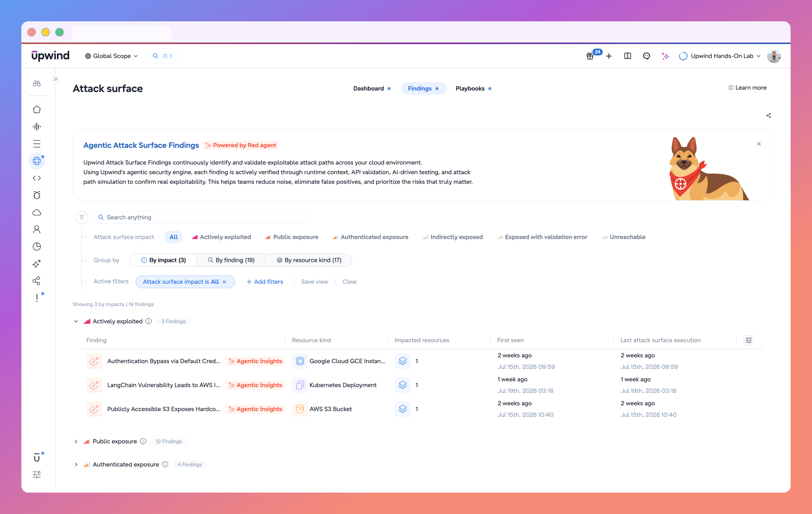Open the bug vulnerabilities sidebar icon
This screenshot has height=514, width=812.
pyautogui.click(x=37, y=195)
